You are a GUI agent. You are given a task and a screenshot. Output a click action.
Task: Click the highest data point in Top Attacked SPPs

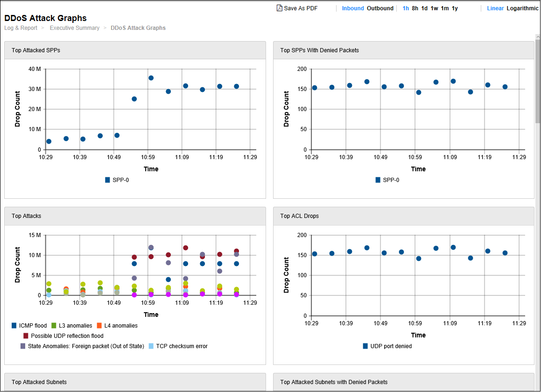(150, 77)
